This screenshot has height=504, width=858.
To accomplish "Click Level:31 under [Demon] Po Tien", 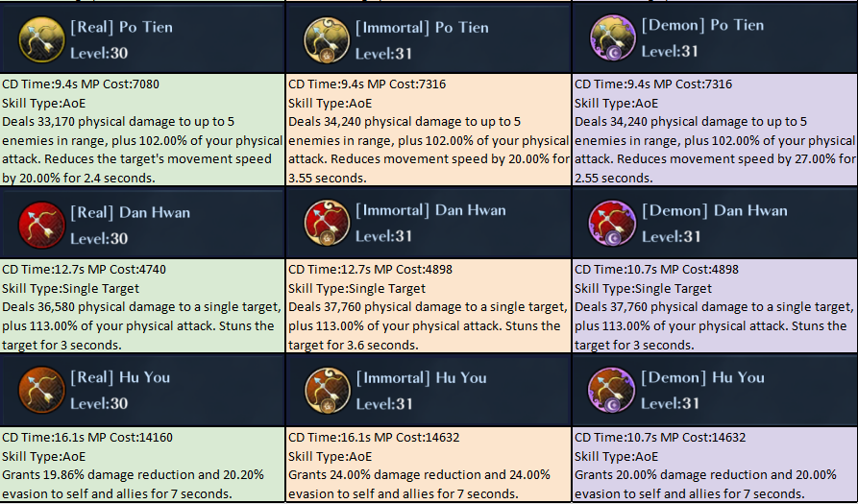I will 671,50.
